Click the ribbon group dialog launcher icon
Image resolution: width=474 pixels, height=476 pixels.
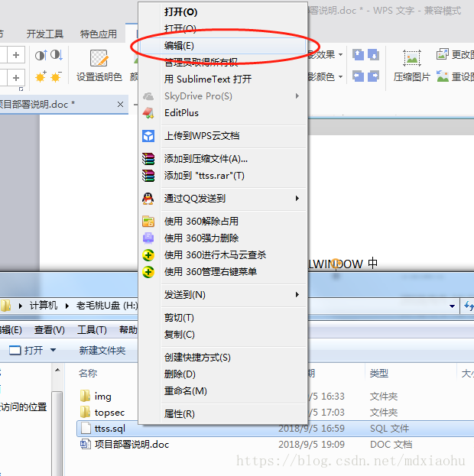pyautogui.click(x=21, y=89)
